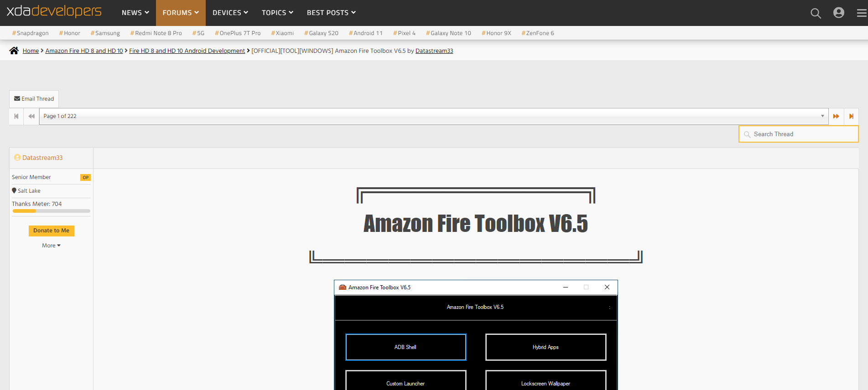Open the site search magnifier icon
868x390 pixels.
(816, 13)
